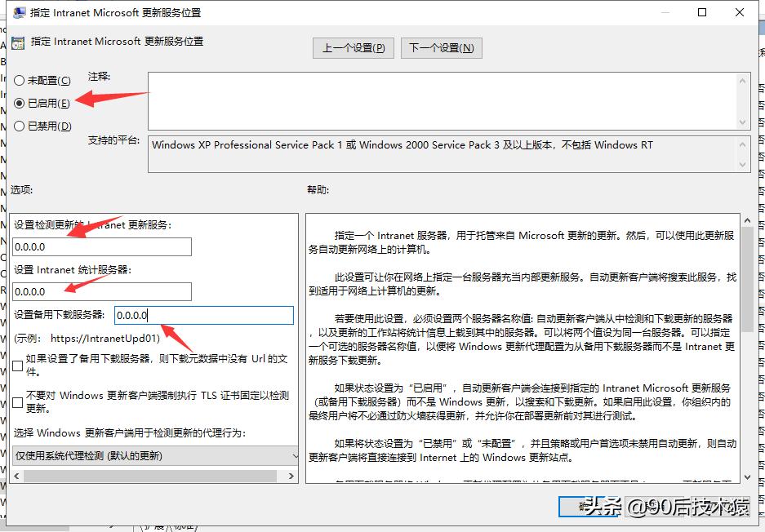The image size is (765, 532).
Task: Select the 未配置 radio button
Action: click(x=20, y=81)
